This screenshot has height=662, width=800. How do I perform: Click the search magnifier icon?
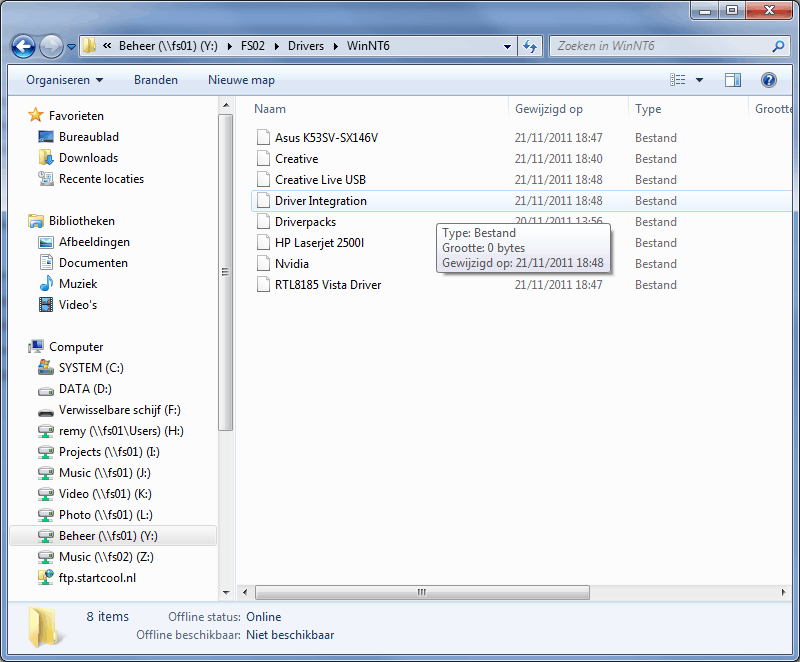[778, 46]
